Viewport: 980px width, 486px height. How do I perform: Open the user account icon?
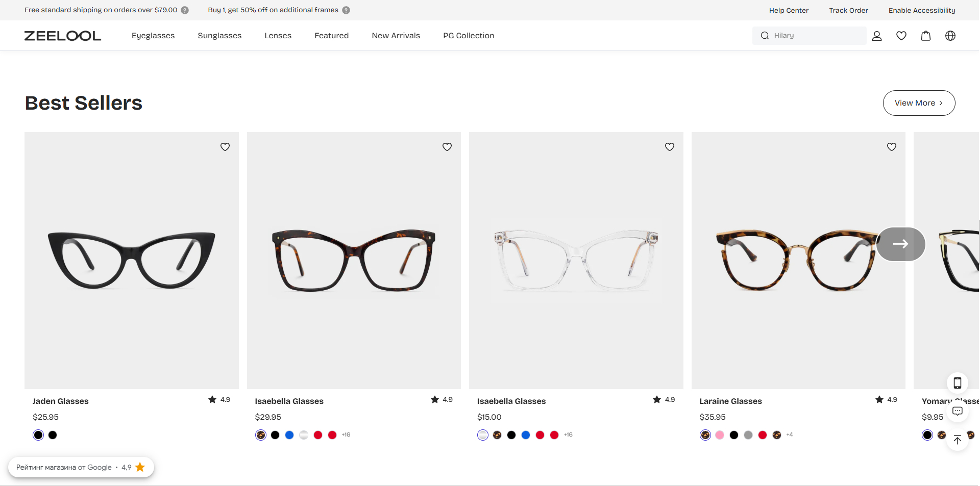(877, 36)
